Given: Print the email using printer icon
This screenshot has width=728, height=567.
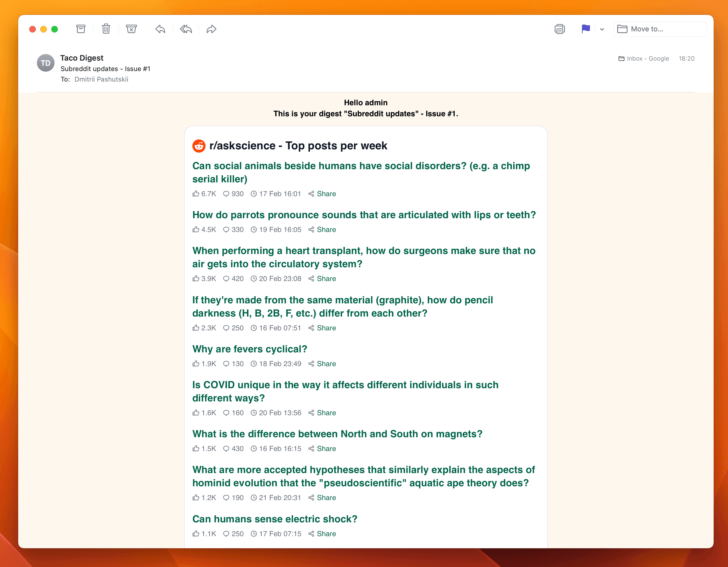Looking at the screenshot, I should [560, 29].
